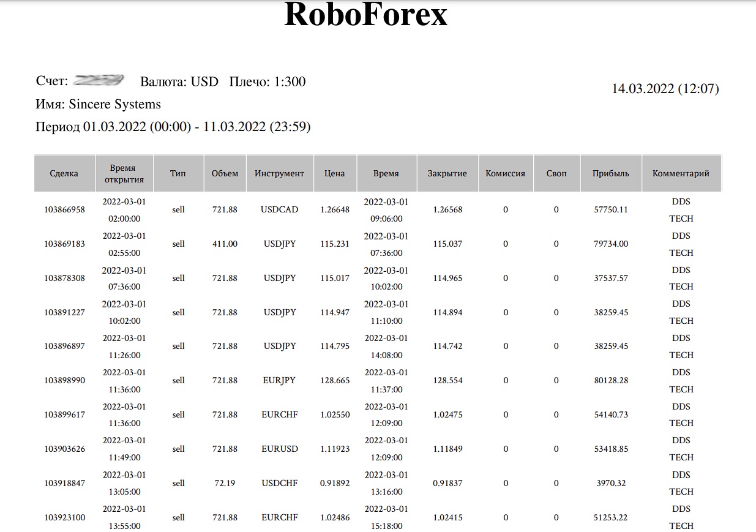
Task: Select deal number 103898990
Action: [x=64, y=381]
